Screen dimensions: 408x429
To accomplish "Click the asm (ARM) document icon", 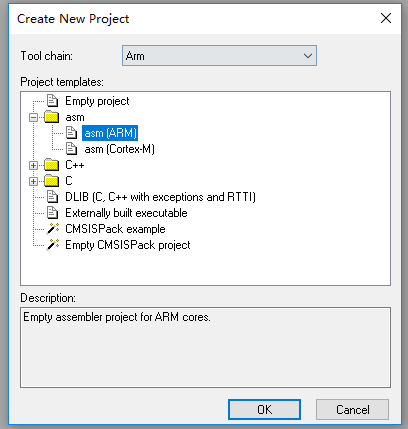I will 71,133.
